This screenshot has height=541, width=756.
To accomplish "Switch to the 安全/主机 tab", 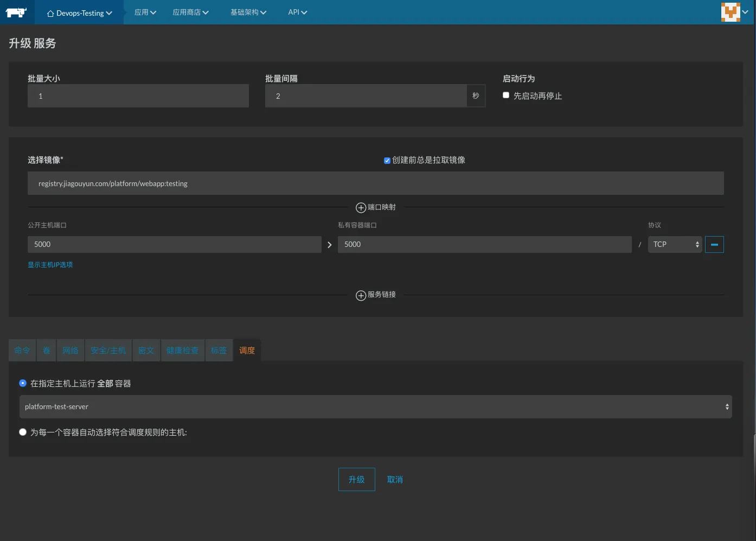I will [x=108, y=351].
